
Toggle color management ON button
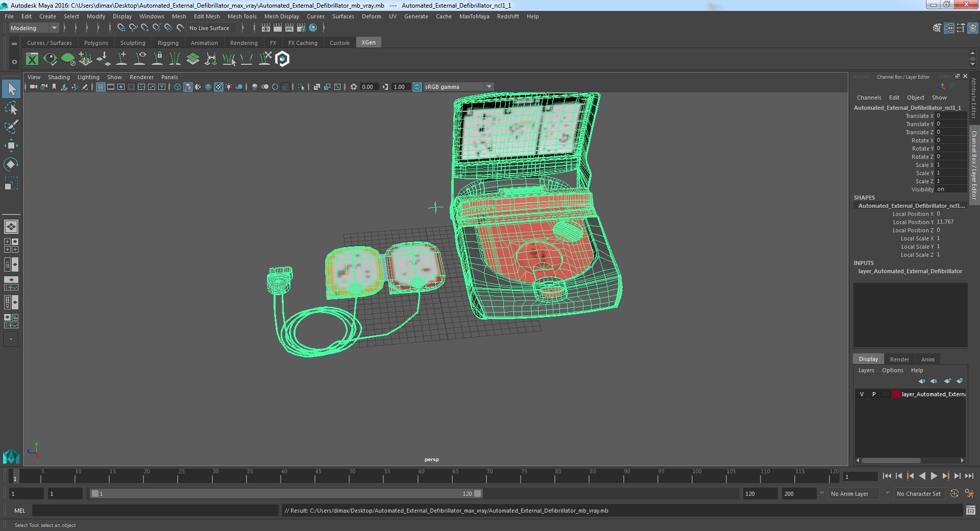click(x=417, y=87)
